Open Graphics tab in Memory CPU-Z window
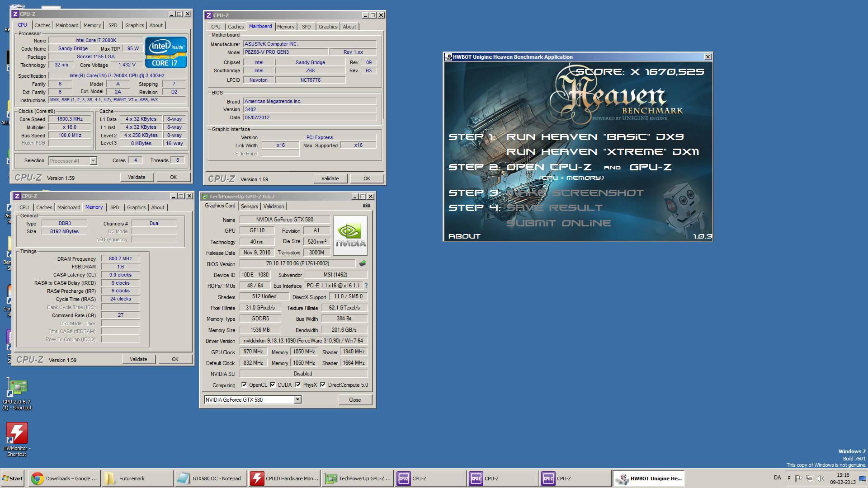 (136, 207)
